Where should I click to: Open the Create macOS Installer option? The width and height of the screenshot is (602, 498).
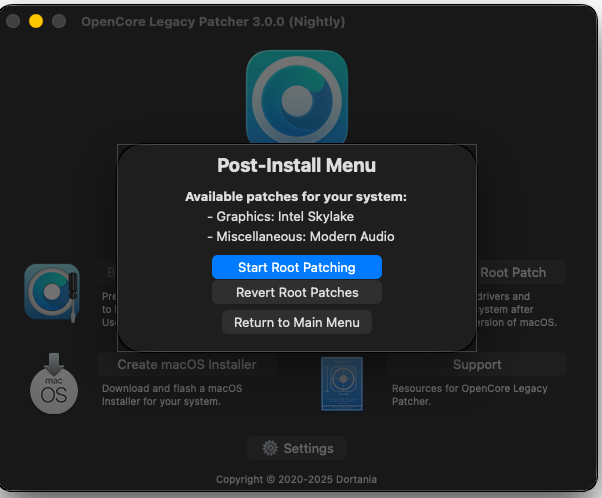click(187, 364)
